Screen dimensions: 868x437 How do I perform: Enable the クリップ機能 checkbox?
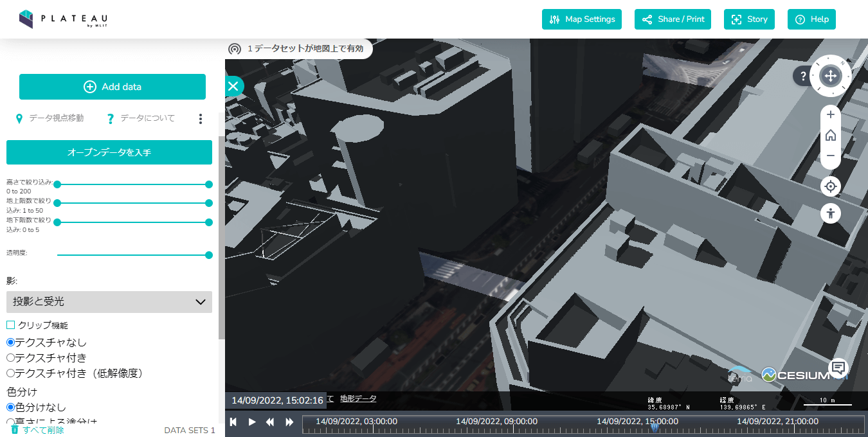(10, 325)
